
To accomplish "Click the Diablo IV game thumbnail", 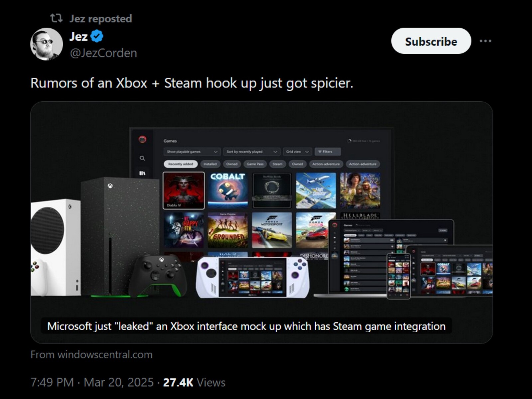I will pos(184,190).
